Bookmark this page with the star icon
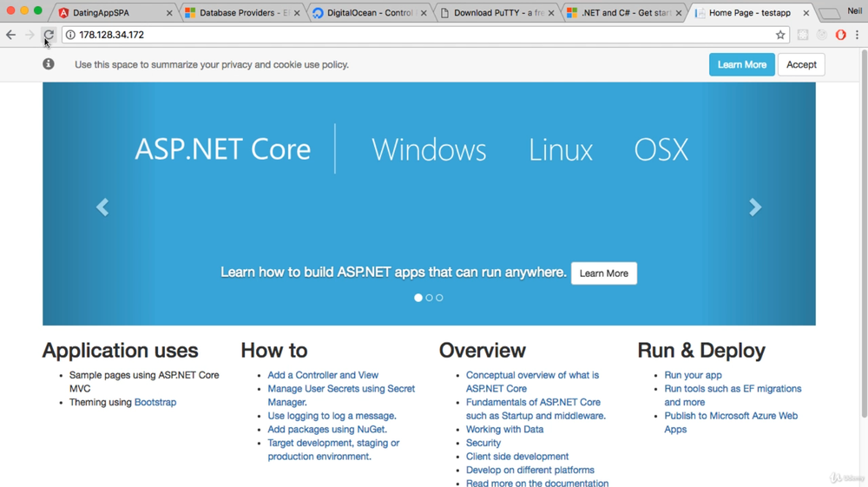This screenshot has width=868, height=487. (780, 35)
